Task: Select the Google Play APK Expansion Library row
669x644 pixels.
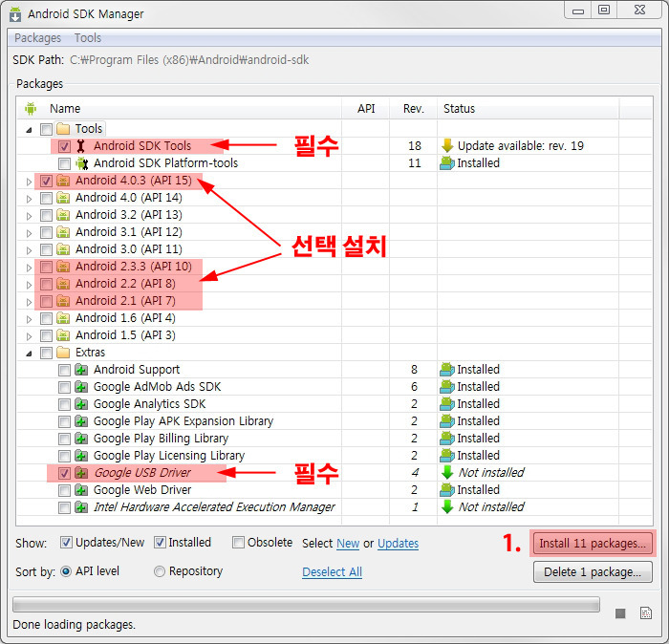Action: point(334,421)
